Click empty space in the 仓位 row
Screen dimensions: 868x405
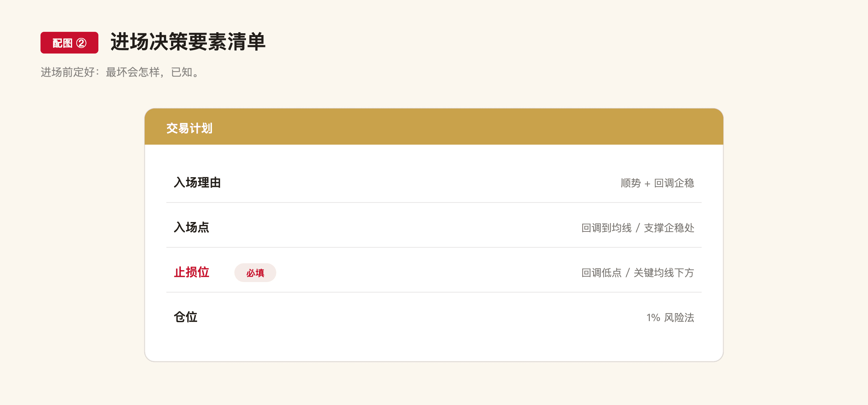[x=420, y=317]
